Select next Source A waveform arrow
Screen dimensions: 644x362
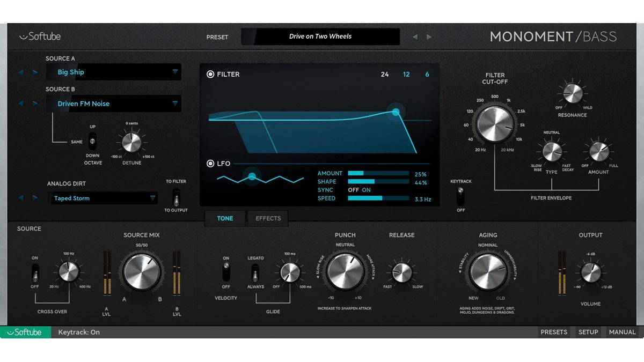coord(35,72)
